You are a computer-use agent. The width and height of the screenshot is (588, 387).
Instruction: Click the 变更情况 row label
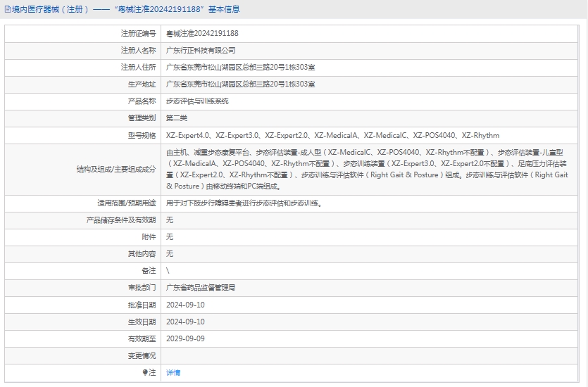click(x=142, y=355)
